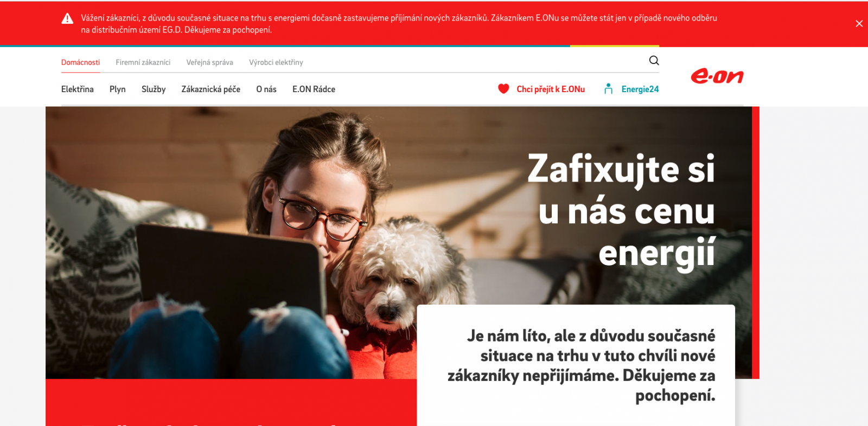Image resolution: width=868 pixels, height=426 pixels.
Task: Expand the Plyn menu
Action: pyautogui.click(x=117, y=89)
